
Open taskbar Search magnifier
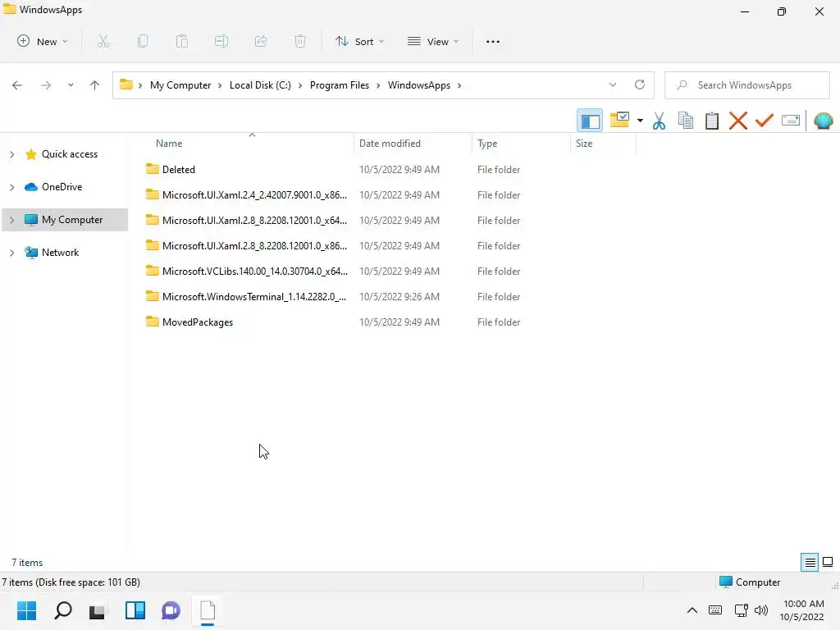tap(62, 610)
